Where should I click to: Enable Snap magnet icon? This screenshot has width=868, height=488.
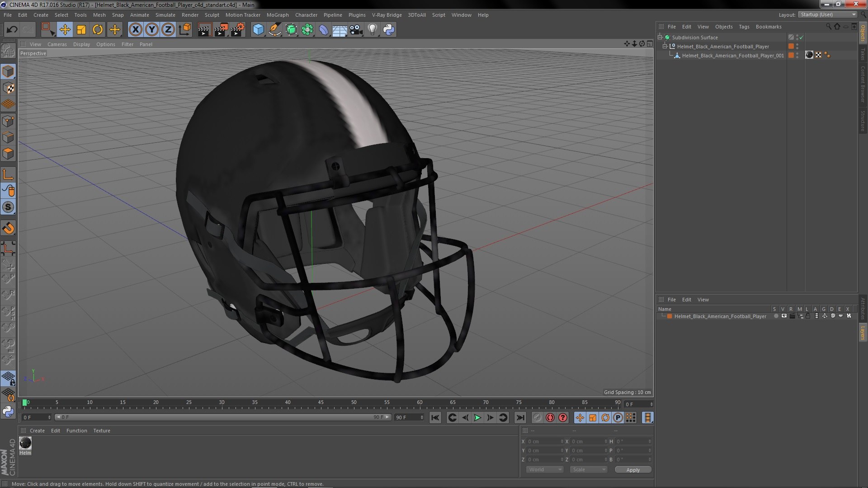click(x=8, y=228)
